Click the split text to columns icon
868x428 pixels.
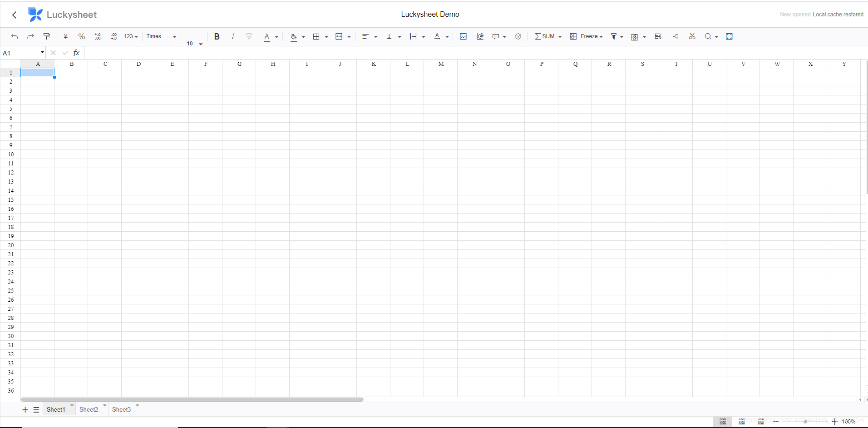676,36
